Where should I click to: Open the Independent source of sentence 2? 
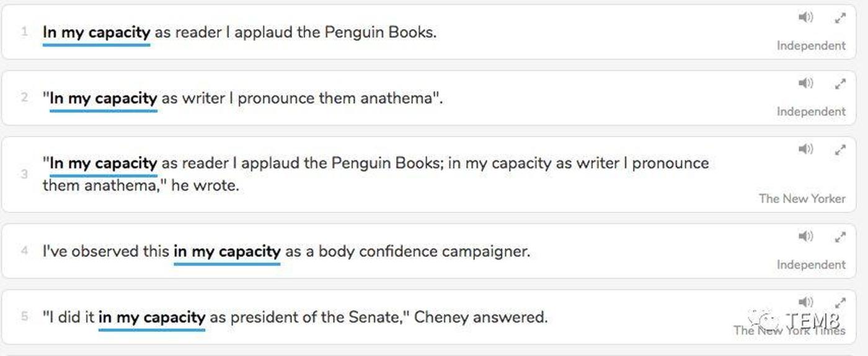(811, 111)
